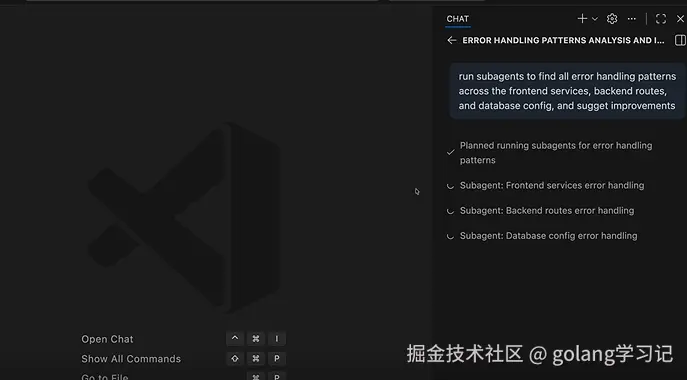Click spinner icon next to Backend routes subagent
The image size is (687, 380).
(x=450, y=211)
